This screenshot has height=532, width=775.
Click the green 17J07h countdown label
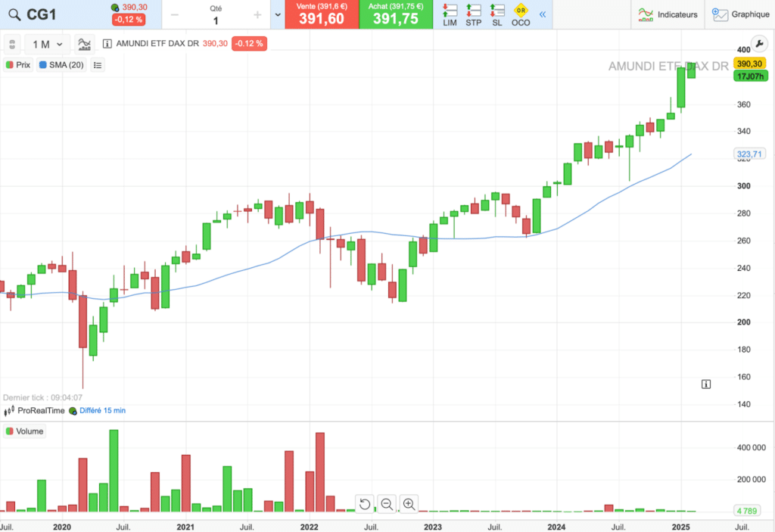coord(751,76)
